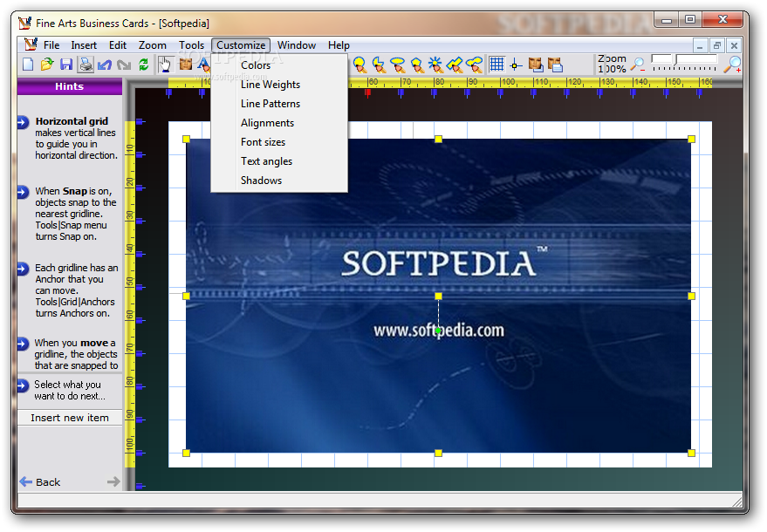Click the Zoom 100% label
Viewport: 767px width, 532px height.
pos(612,64)
